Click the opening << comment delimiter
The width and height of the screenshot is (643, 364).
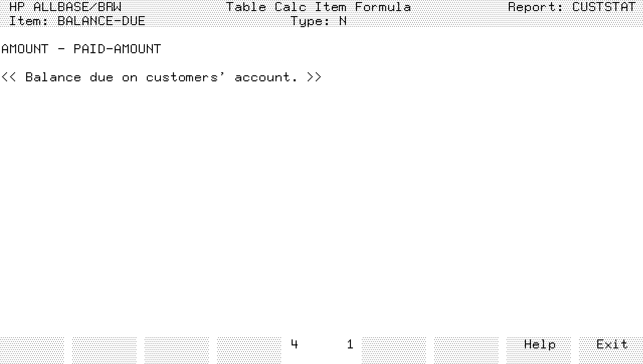coord(9,77)
